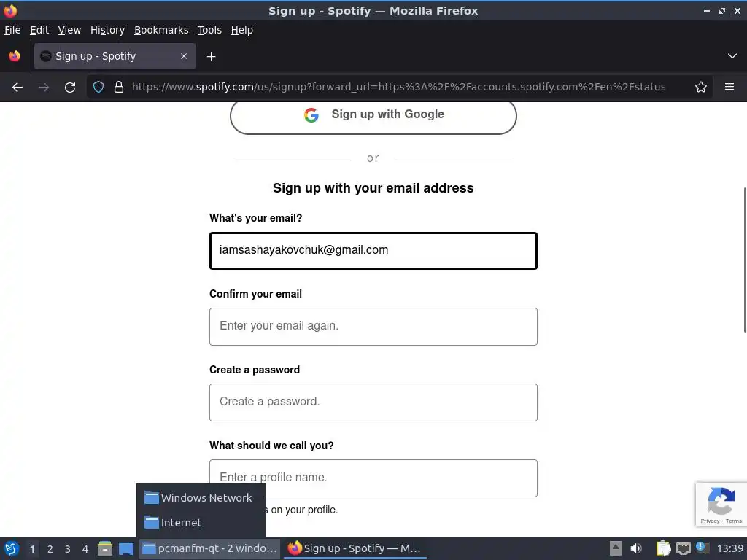Switch to virtual desktop 3
747x560 pixels.
[x=68, y=549]
